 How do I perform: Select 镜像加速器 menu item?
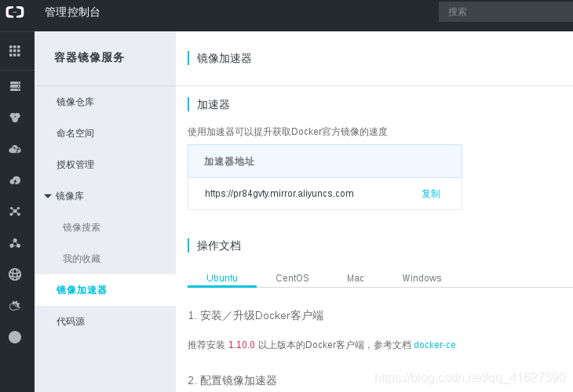pyautogui.click(x=82, y=290)
